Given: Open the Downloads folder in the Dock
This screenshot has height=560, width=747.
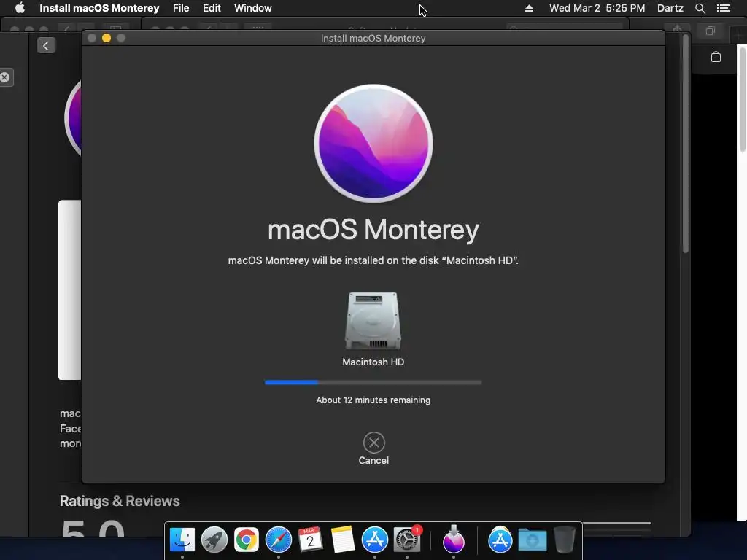Looking at the screenshot, I should click(532, 540).
